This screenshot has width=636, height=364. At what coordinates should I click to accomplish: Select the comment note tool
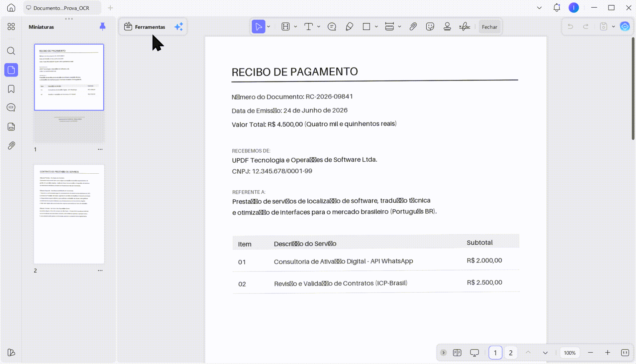click(x=332, y=27)
